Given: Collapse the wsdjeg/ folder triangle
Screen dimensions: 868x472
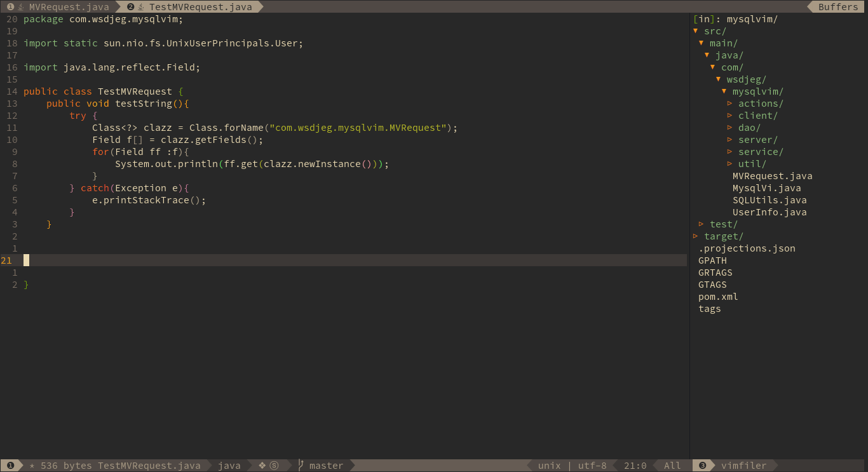Looking at the screenshot, I should [x=719, y=79].
